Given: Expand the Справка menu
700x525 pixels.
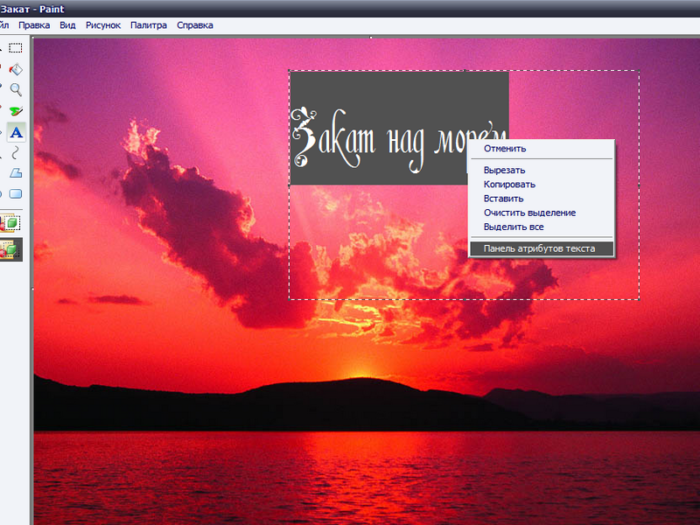Looking at the screenshot, I should (194, 24).
